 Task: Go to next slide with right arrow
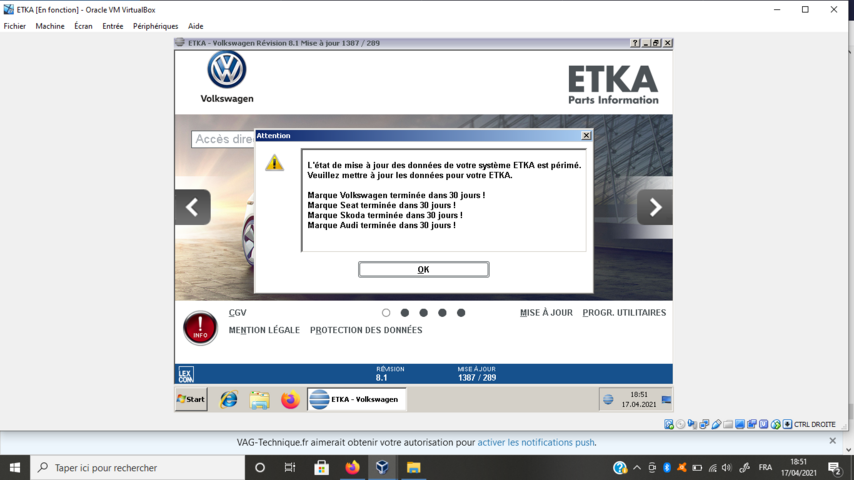[x=655, y=207]
